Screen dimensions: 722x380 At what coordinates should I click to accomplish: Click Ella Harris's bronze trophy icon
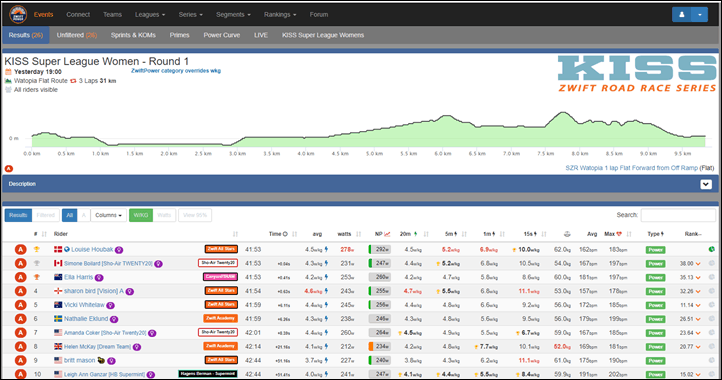click(x=36, y=277)
